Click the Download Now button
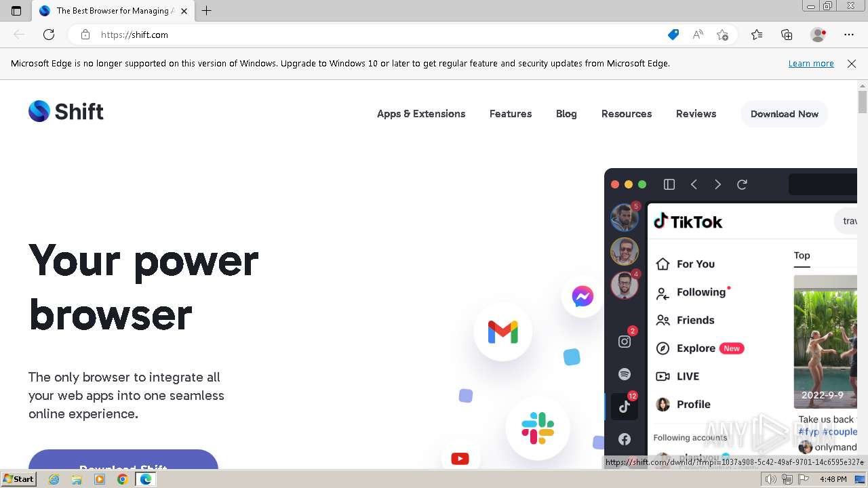The image size is (868, 488). coord(785,114)
